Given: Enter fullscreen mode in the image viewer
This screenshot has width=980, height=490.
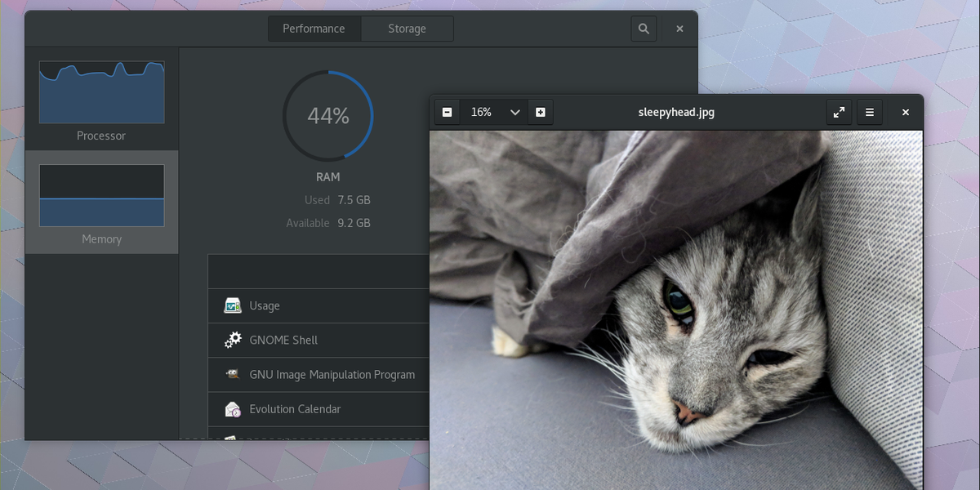Looking at the screenshot, I should coord(840,112).
